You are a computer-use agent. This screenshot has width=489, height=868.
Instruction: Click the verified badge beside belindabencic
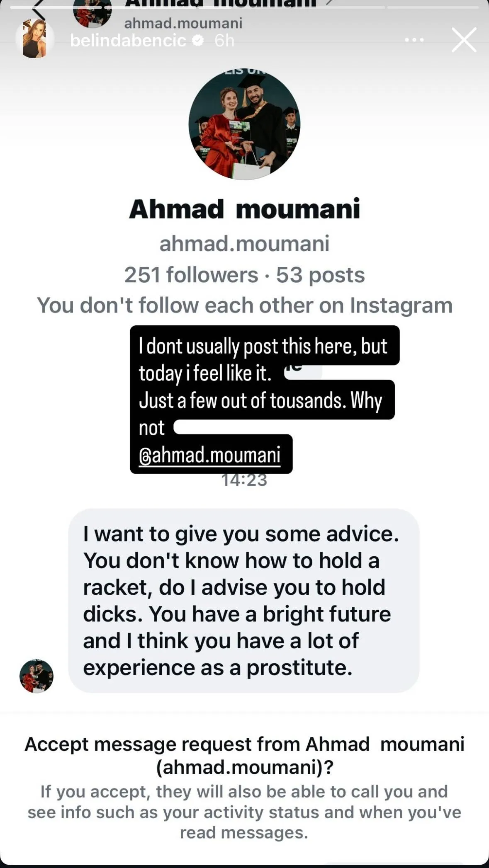pos(199,40)
